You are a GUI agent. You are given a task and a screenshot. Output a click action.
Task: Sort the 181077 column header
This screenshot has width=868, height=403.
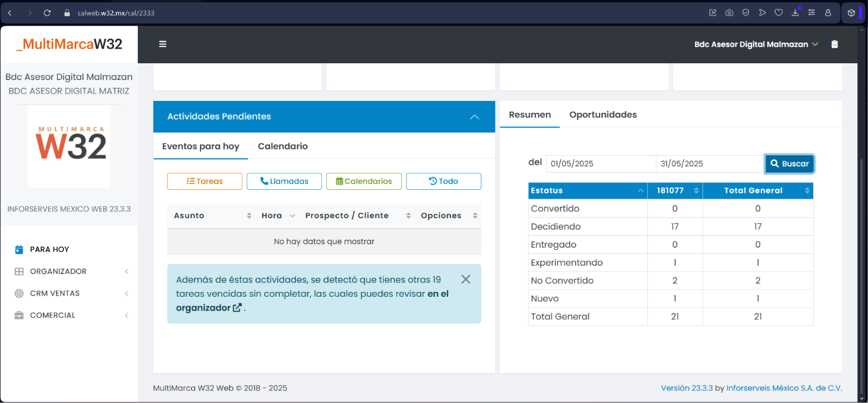coord(675,190)
